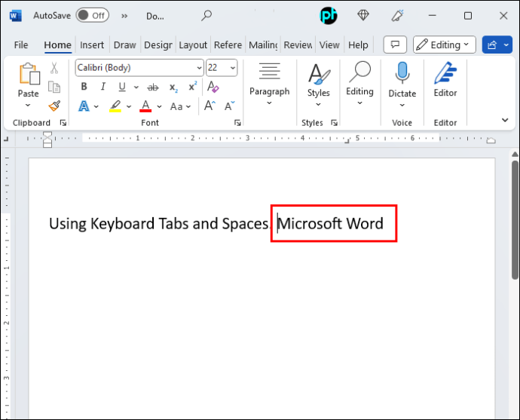Click the Share button

click(x=492, y=44)
